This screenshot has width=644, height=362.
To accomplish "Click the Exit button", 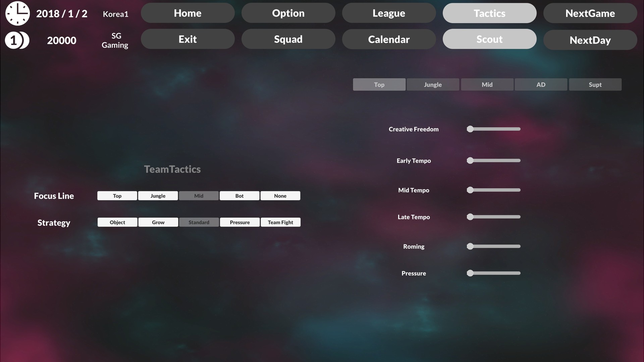I will pyautogui.click(x=187, y=39).
